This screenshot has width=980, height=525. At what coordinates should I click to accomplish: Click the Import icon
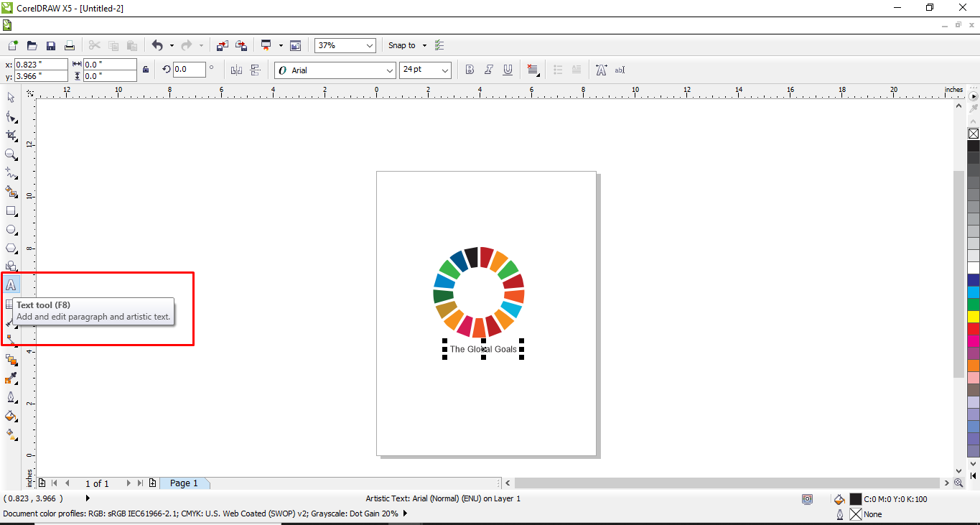[x=223, y=45]
